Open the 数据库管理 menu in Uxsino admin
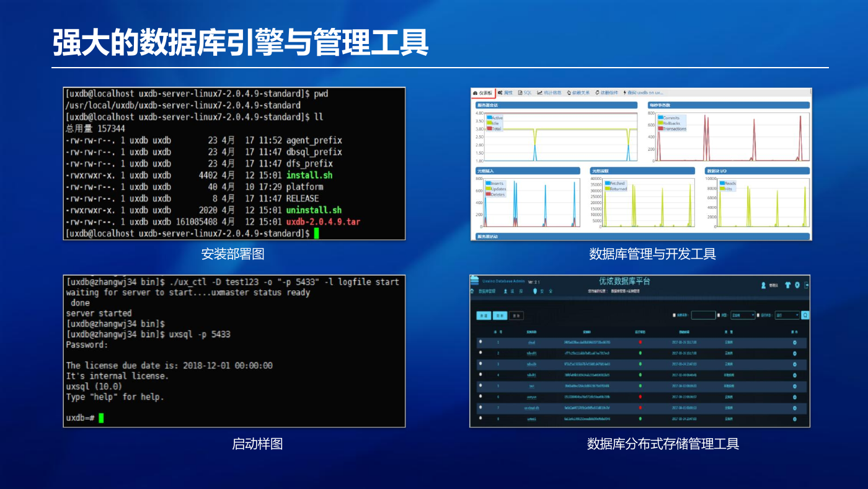 (x=487, y=291)
